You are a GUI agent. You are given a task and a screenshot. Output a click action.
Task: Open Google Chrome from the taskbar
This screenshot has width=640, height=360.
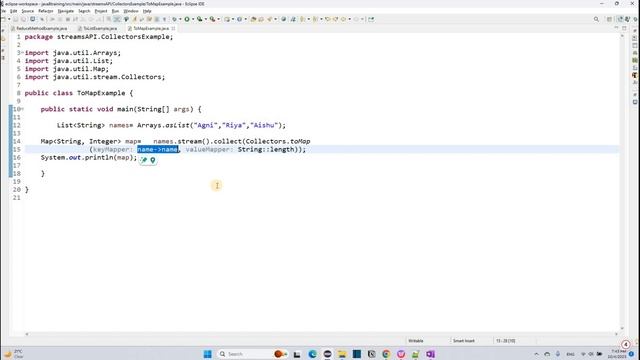click(386, 354)
